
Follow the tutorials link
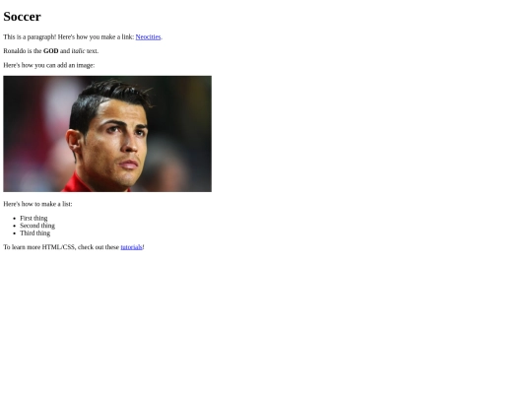tap(131, 247)
